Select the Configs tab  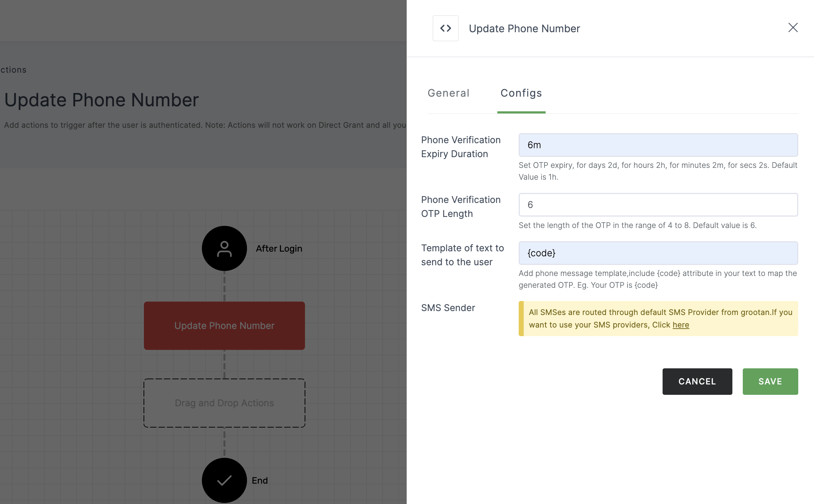coord(521,92)
